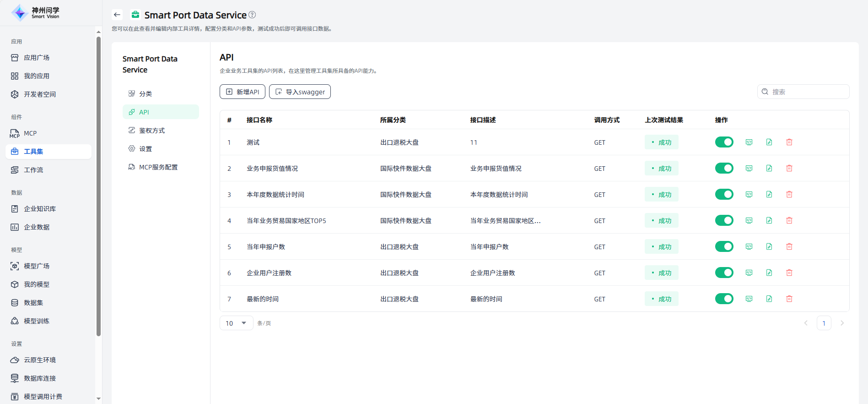Screen dimensions: 868x404
Task: Click the 搜索 search field
Action: coord(808,92)
